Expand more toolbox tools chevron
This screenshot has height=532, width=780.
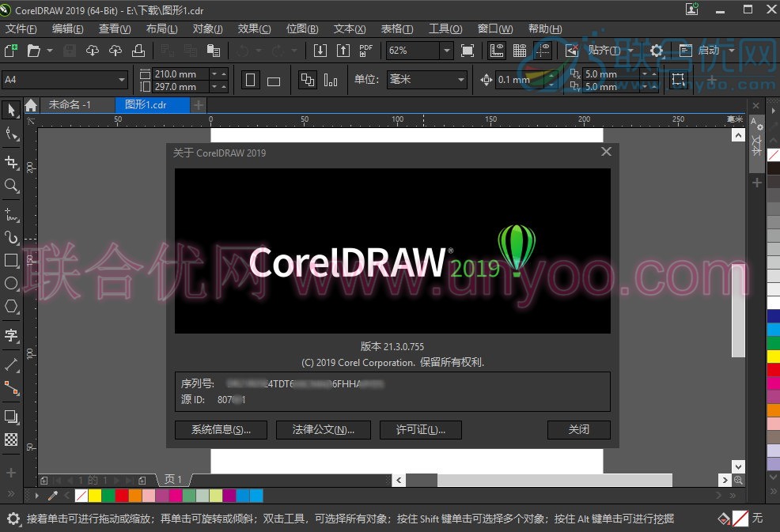click(11, 494)
